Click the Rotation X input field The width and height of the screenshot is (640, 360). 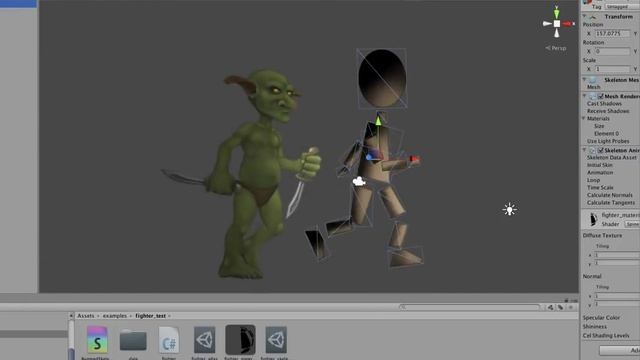coord(612,51)
